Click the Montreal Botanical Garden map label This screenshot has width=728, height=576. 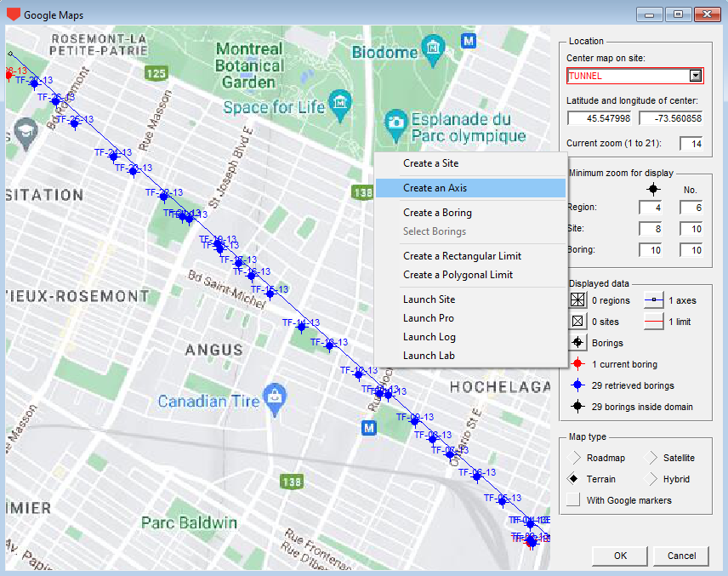pos(249,66)
